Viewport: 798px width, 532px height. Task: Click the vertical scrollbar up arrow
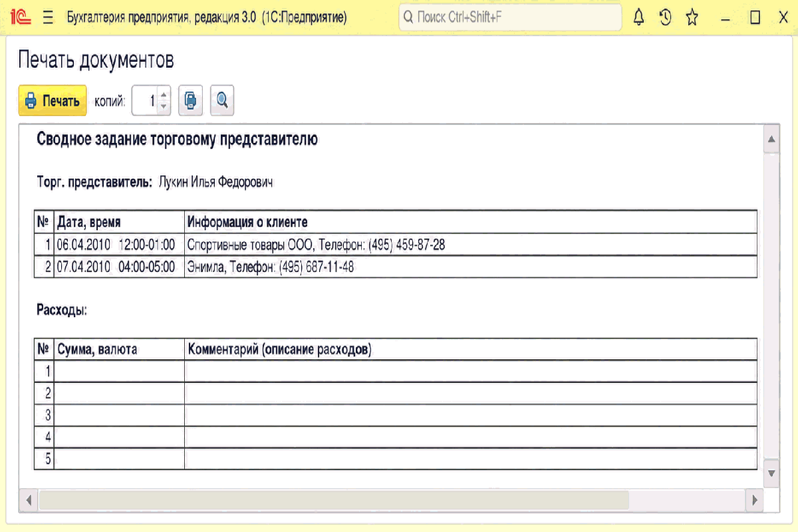pos(771,140)
